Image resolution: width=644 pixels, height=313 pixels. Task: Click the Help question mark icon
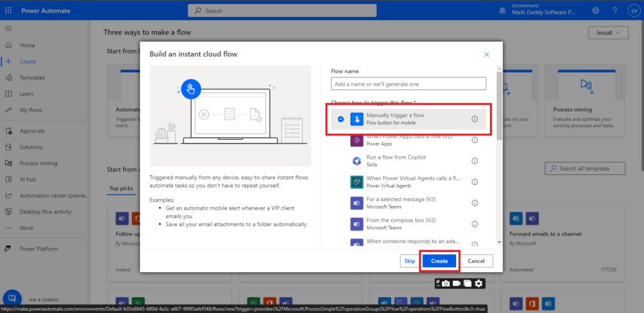pyautogui.click(x=614, y=11)
